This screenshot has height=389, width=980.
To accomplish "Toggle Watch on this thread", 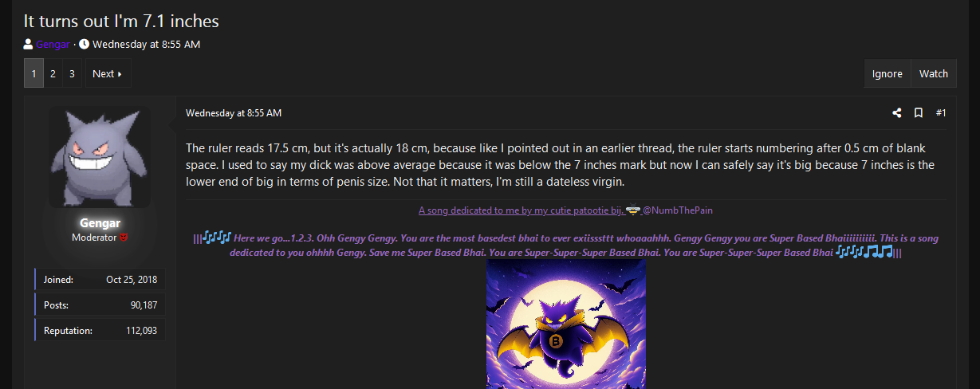I will tap(933, 73).
